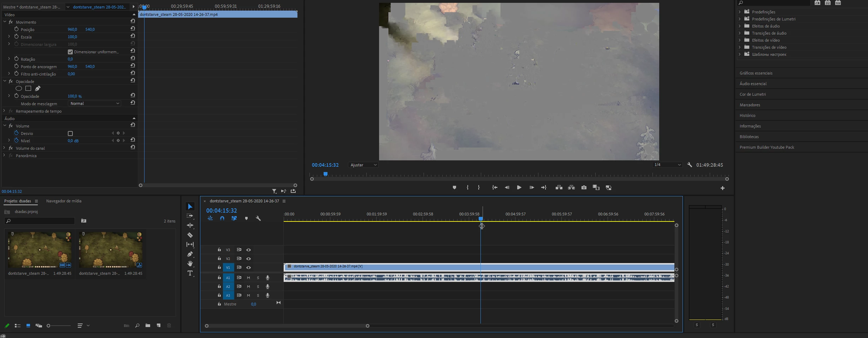Open the Ajustar zoom level dropdown
This screenshot has height=338, width=868.
point(363,165)
